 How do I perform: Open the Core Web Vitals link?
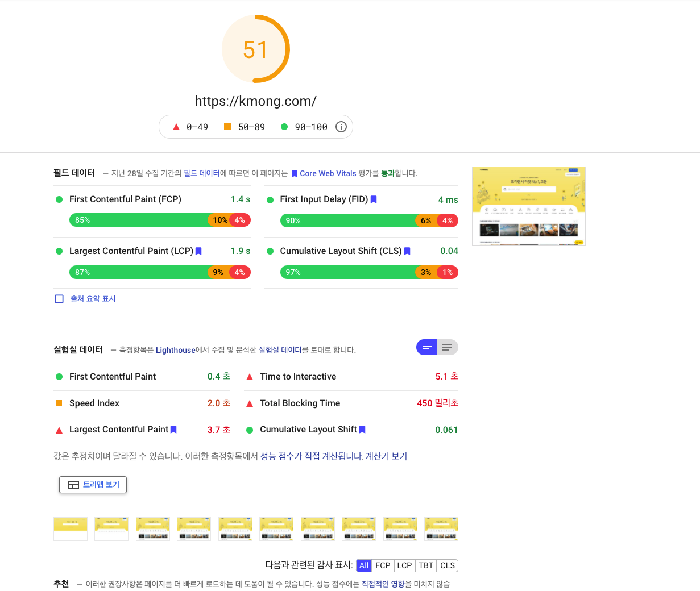(328, 173)
